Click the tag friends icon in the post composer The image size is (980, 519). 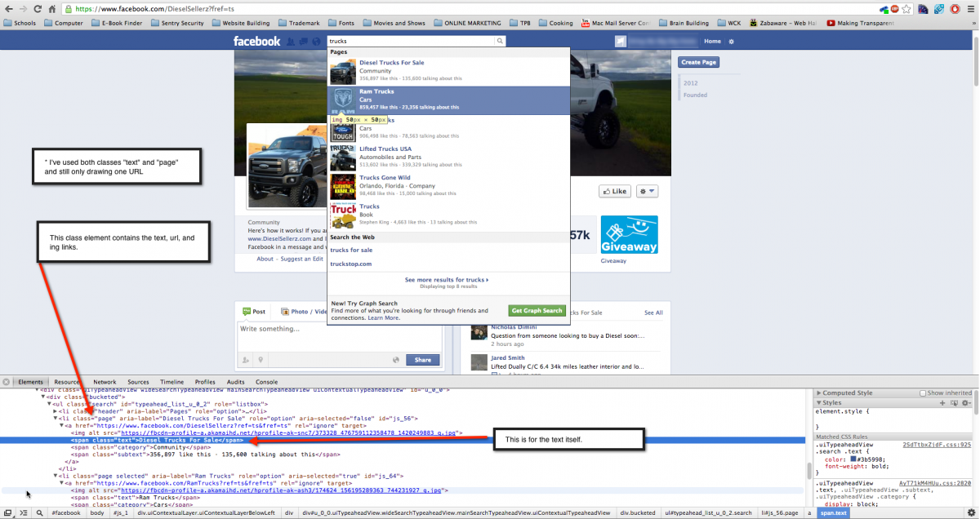246,360
